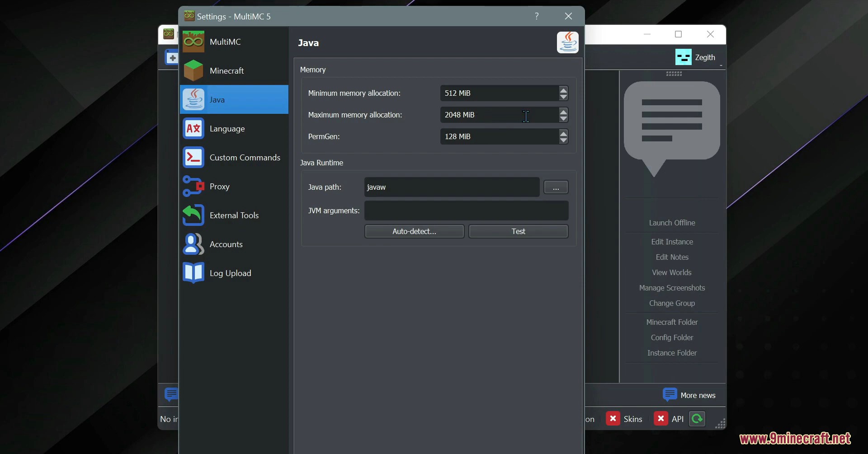
Task: Click Manage Screenshots in main window
Action: point(672,288)
